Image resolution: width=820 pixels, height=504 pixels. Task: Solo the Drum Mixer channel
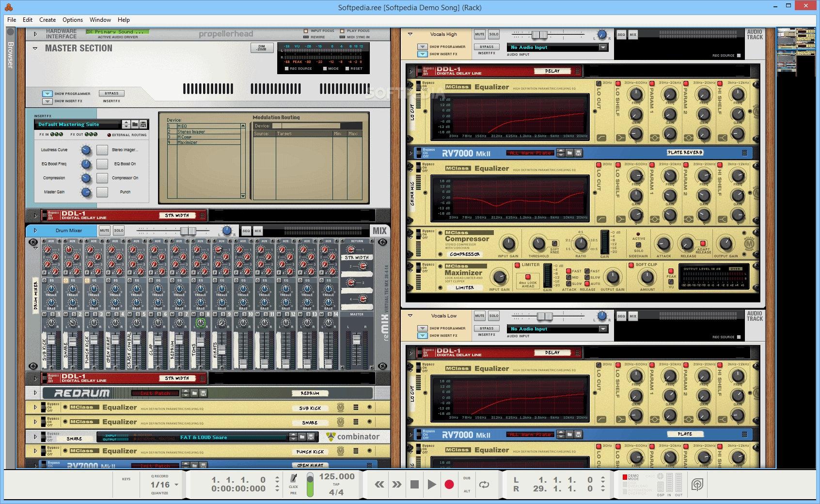(x=119, y=231)
